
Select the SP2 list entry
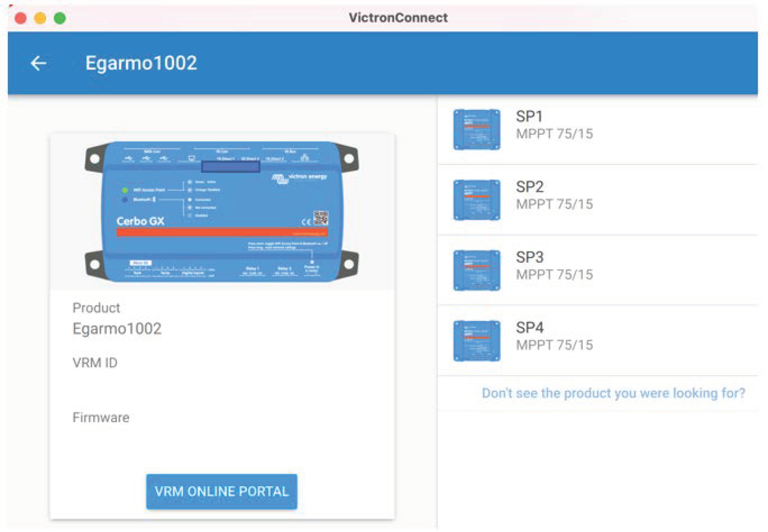click(x=529, y=187)
